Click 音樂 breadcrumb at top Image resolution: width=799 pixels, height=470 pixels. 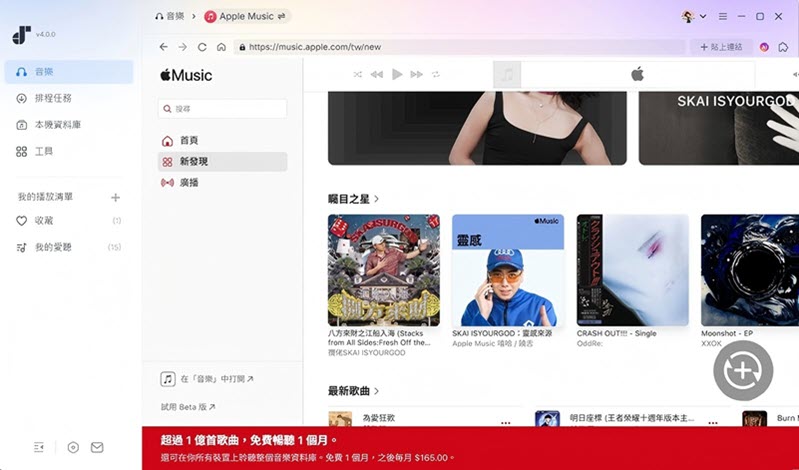coord(170,16)
